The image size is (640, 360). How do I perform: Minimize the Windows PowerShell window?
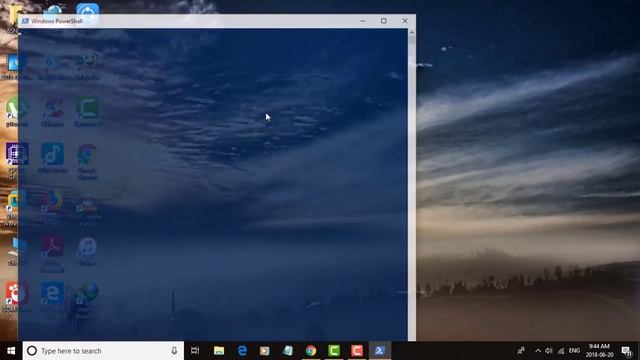363,21
